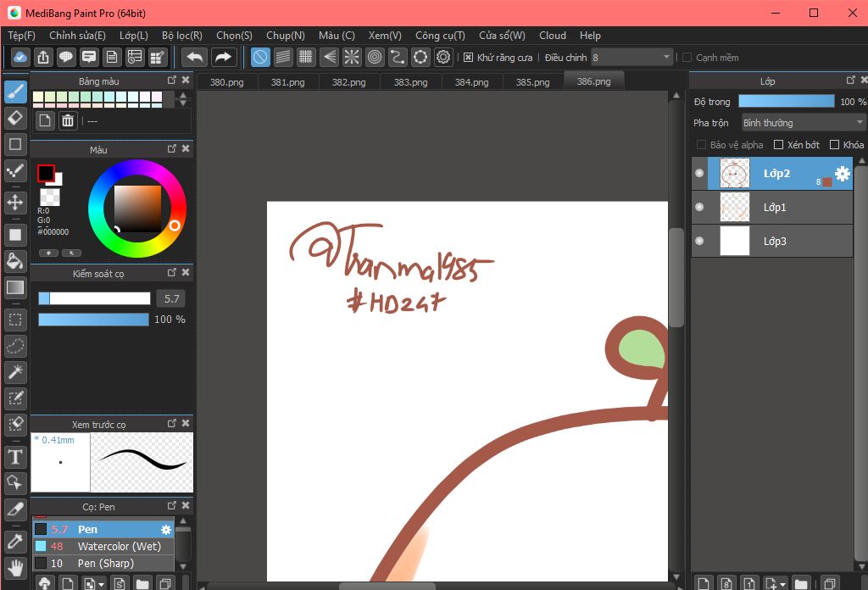The width and height of the screenshot is (868, 590).
Task: Activate the rectangular Select tool
Action: (x=15, y=320)
